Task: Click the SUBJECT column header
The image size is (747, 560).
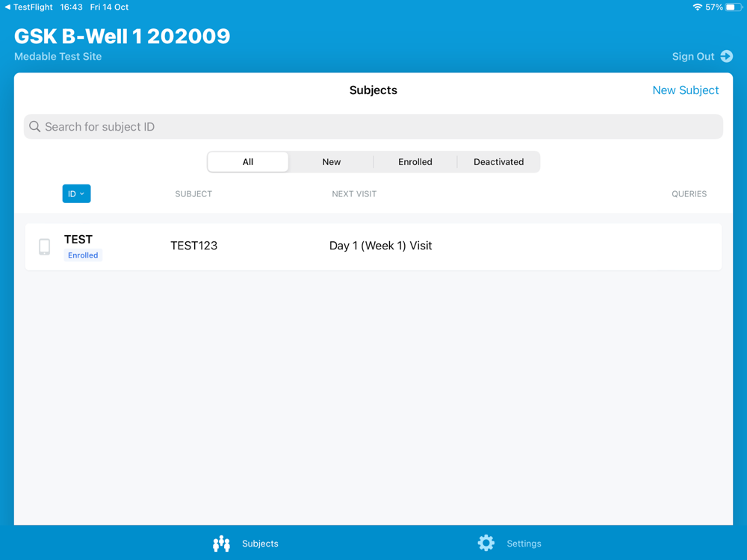Action: click(x=193, y=194)
